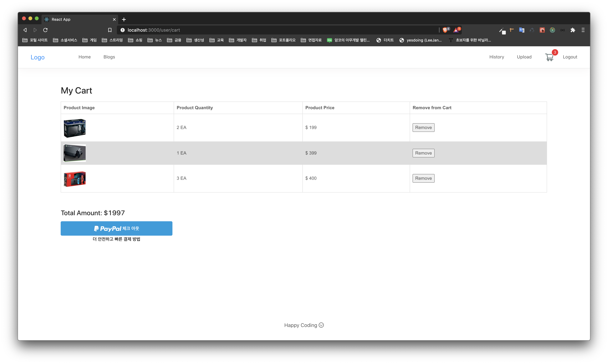Image resolution: width=608 pixels, height=364 pixels.
Task: Click the Logout link
Action: (570, 57)
